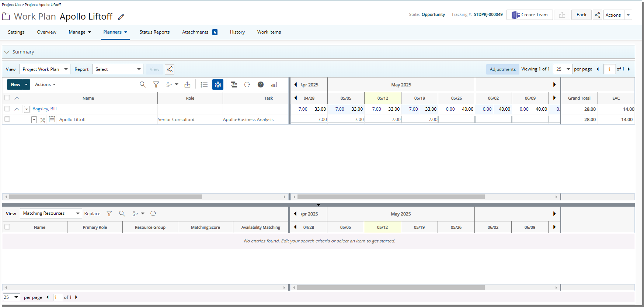Open the Bagsley, Bill resource link
The image size is (644, 307).
click(x=45, y=109)
